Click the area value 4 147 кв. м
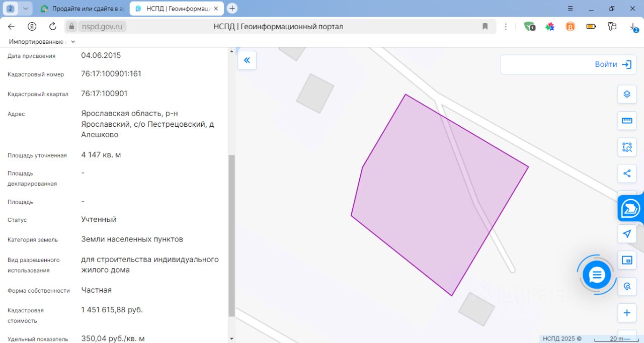The width and height of the screenshot is (644, 343). 101,155
